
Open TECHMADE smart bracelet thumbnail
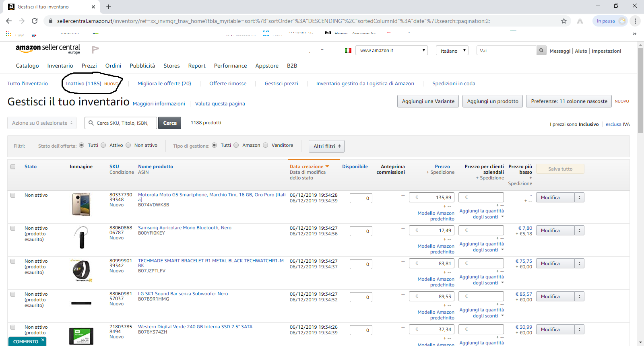click(x=81, y=270)
